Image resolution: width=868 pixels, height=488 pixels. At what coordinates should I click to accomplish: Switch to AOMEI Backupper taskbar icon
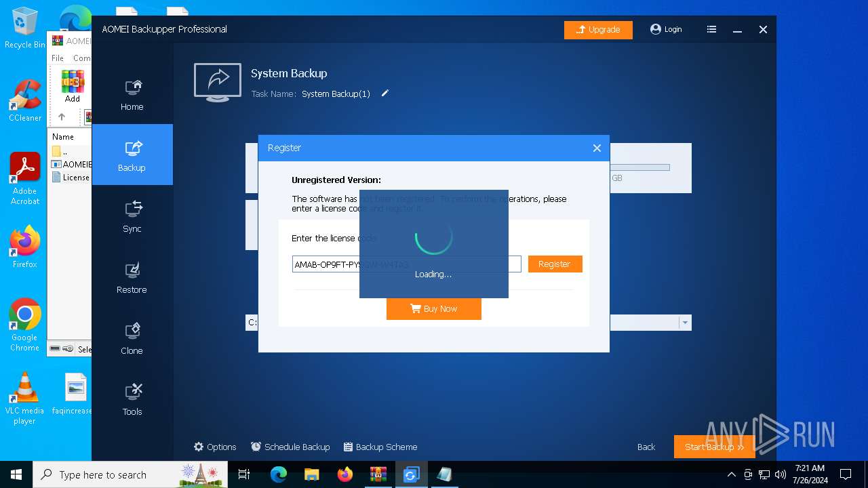click(411, 474)
